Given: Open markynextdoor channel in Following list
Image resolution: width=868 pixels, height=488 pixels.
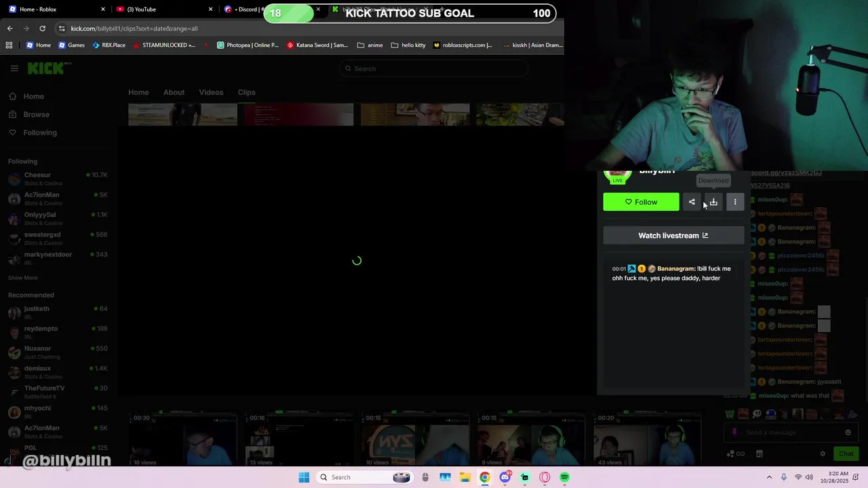Looking at the screenshot, I should [x=58, y=258].
